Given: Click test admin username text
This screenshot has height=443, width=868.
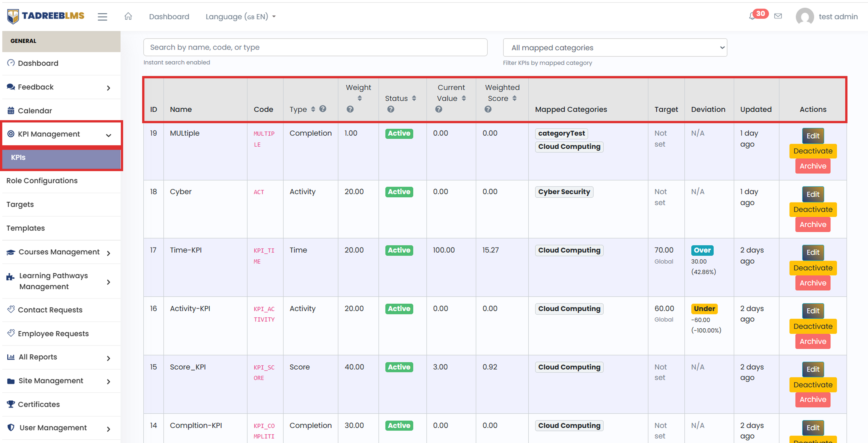Looking at the screenshot, I should (x=838, y=17).
